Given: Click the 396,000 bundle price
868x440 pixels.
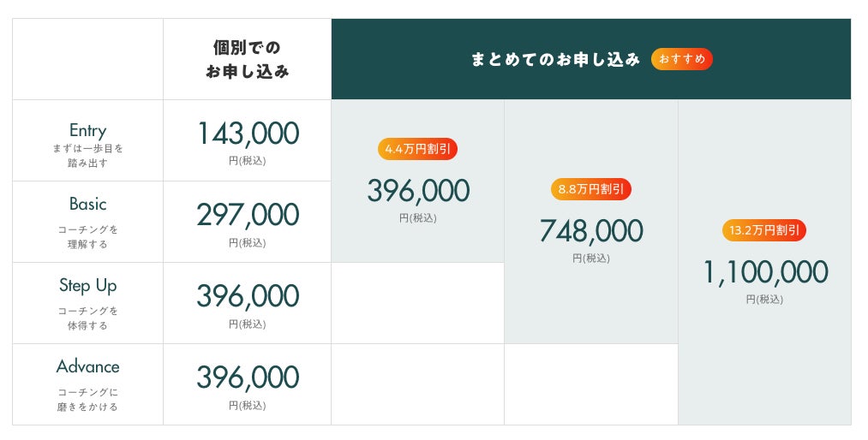Looking at the screenshot, I should [x=418, y=191].
